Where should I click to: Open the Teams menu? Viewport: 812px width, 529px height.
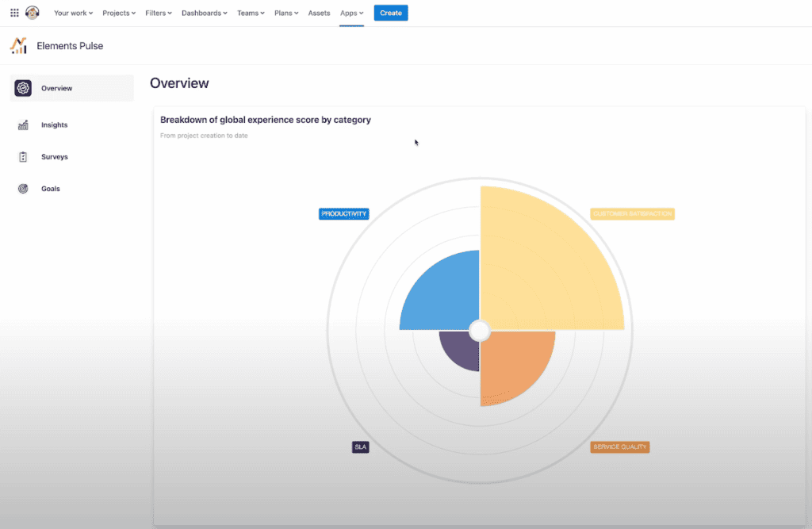pos(251,13)
